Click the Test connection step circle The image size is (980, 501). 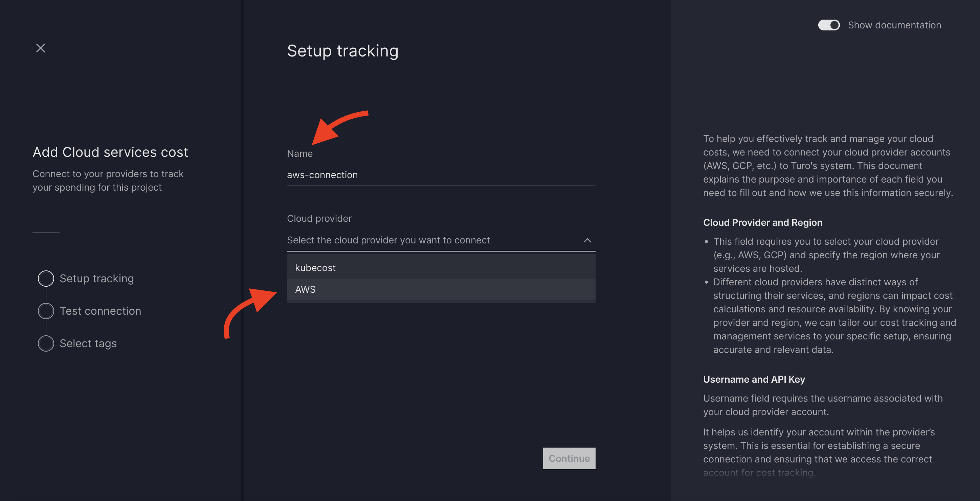46,311
